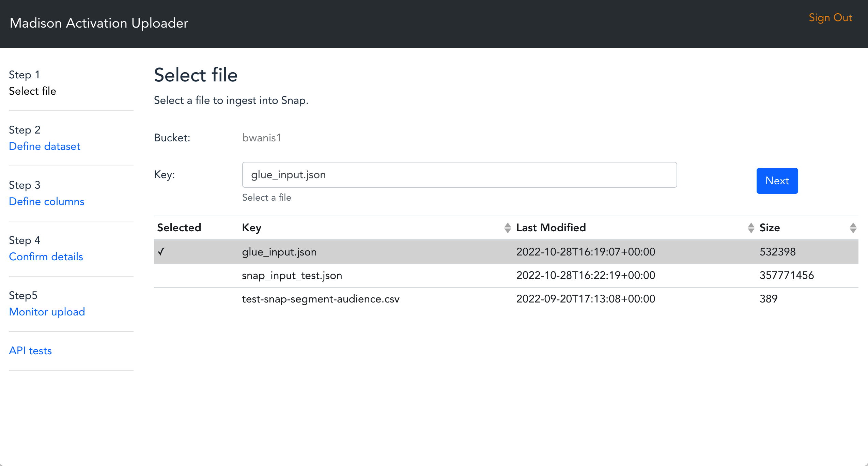Sign out of the uploader
Viewport: 868px width, 466px height.
830,18
